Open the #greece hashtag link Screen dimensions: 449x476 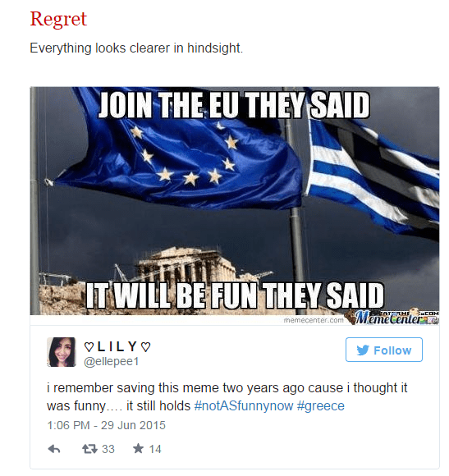coord(321,406)
